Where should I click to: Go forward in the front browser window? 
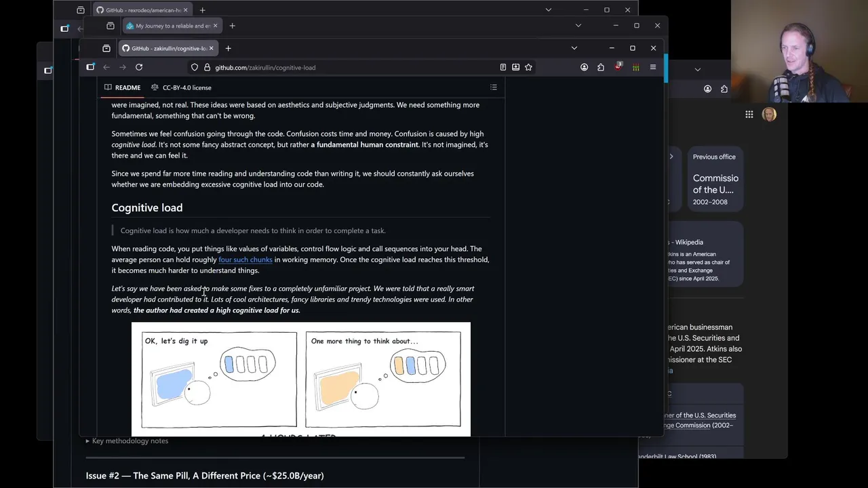click(x=123, y=67)
